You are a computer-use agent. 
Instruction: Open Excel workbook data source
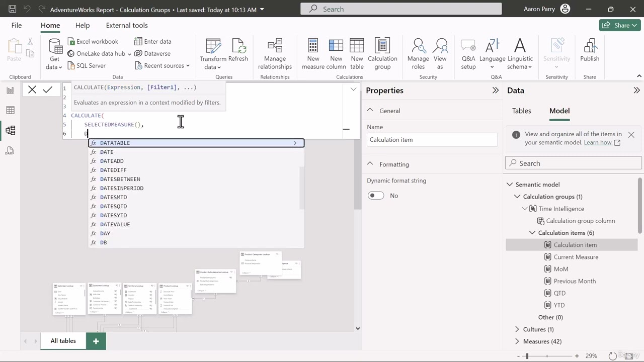pyautogui.click(x=93, y=41)
